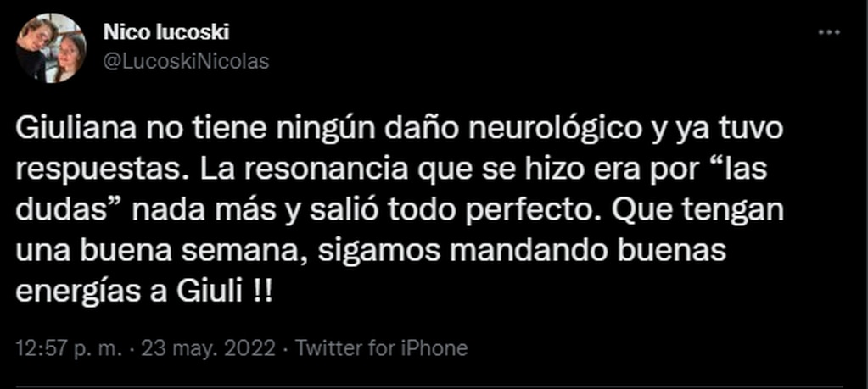Open the tweet's three-dot more options menu

pyautogui.click(x=829, y=32)
